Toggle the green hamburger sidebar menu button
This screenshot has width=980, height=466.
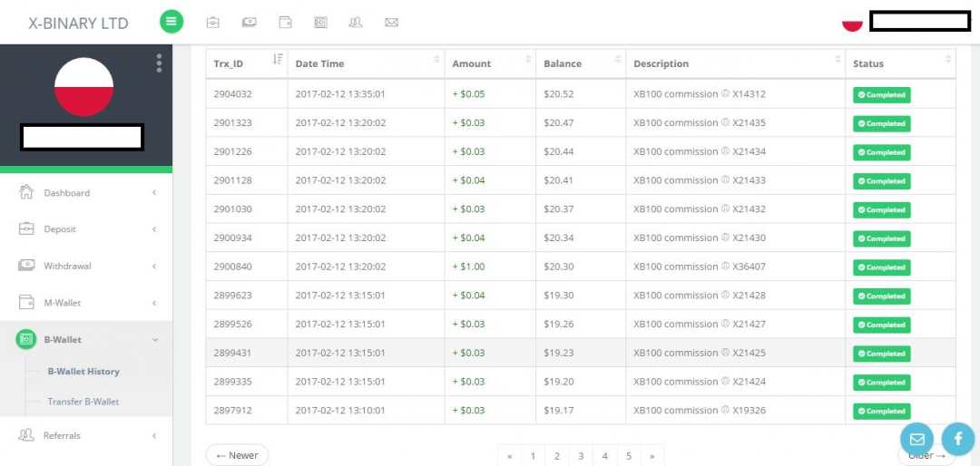click(171, 23)
